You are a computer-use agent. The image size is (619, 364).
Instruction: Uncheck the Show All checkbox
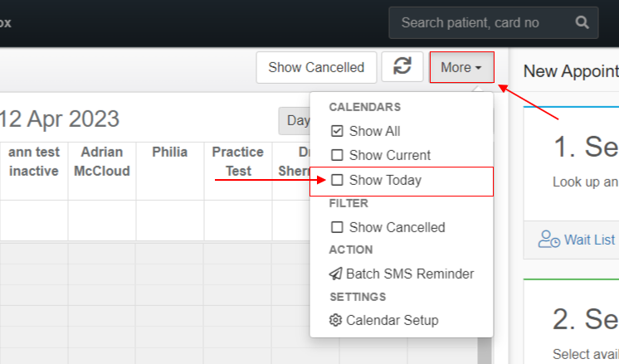(337, 131)
